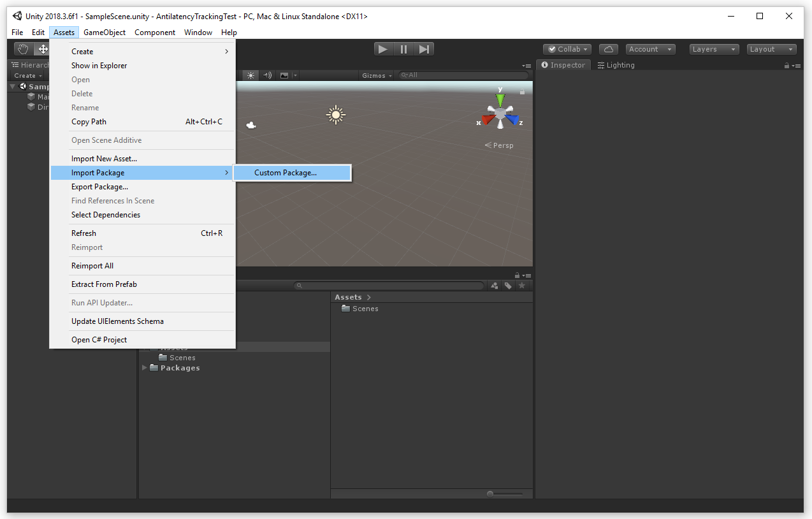Choose Reimport All
812x519 pixels.
(143, 266)
